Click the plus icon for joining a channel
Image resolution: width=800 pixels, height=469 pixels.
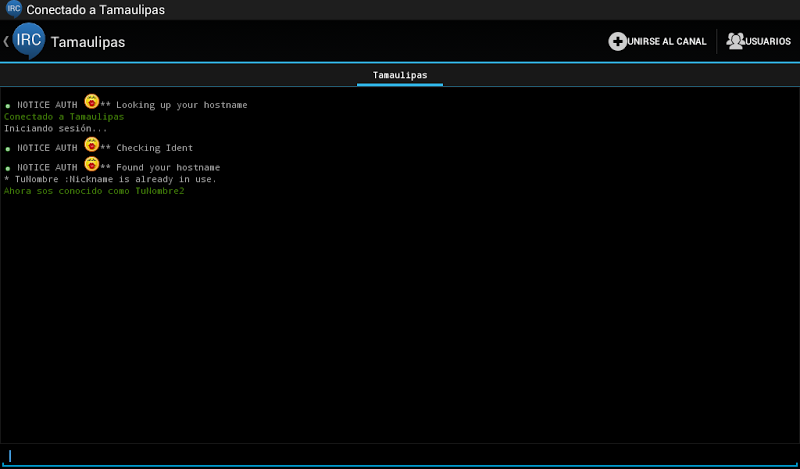coord(617,41)
